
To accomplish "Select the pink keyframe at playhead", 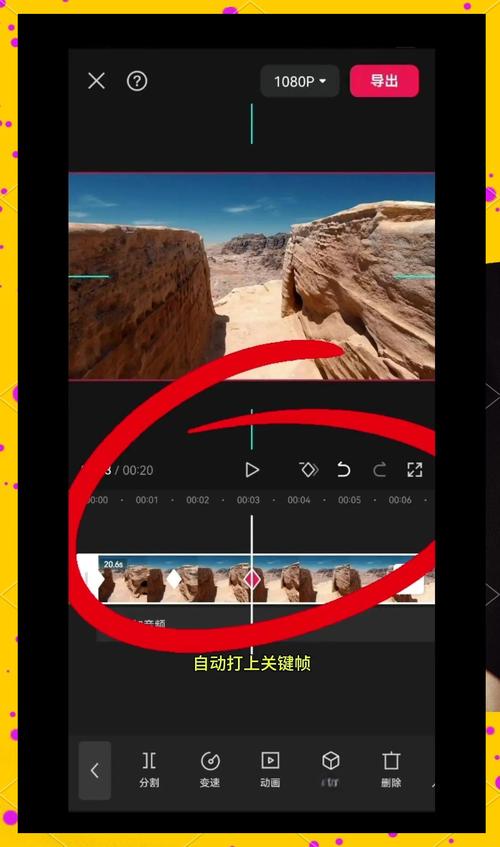I will (x=252, y=580).
